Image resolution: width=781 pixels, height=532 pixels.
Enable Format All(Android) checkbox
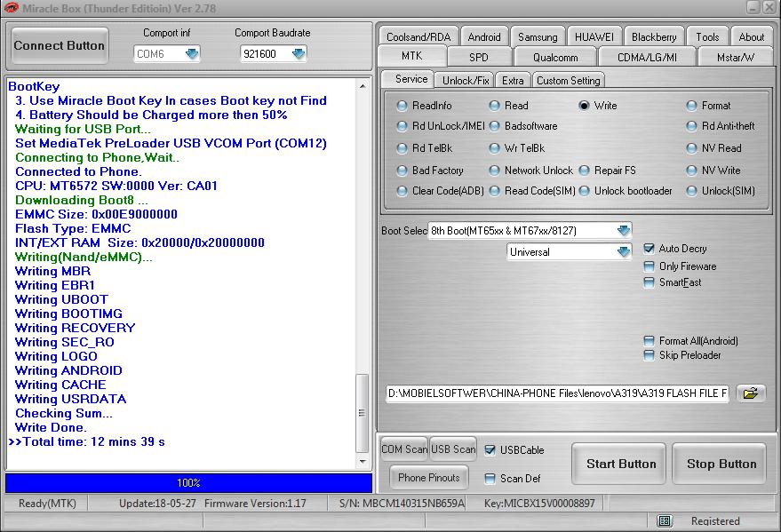point(649,341)
